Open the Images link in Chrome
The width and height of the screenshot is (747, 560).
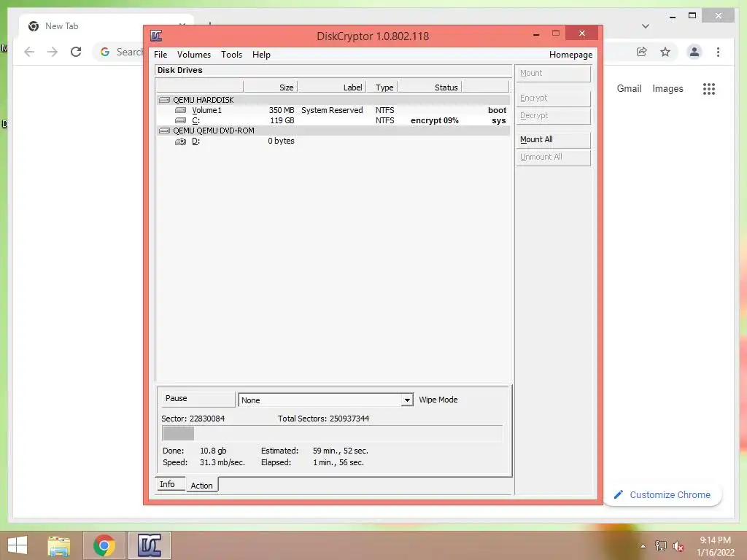(667, 88)
